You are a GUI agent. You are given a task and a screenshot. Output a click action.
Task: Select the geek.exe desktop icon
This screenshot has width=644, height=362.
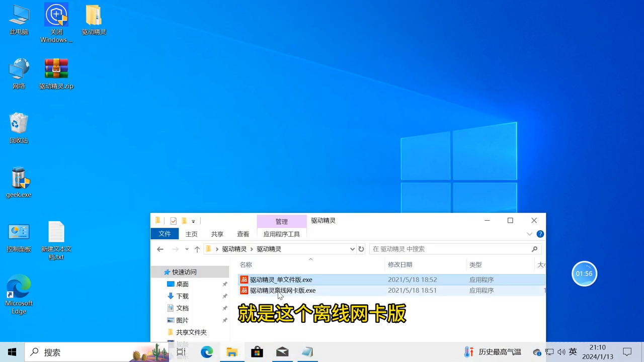pos(19,183)
